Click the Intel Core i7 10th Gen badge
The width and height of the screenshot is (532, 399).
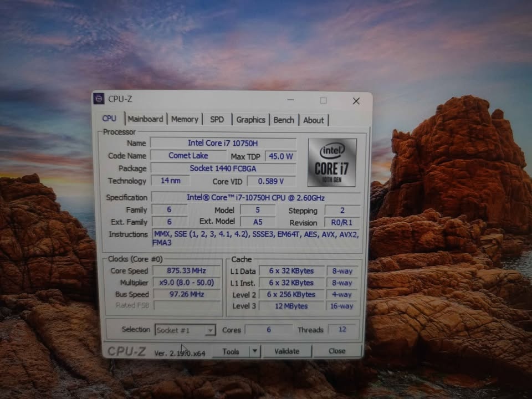point(331,162)
